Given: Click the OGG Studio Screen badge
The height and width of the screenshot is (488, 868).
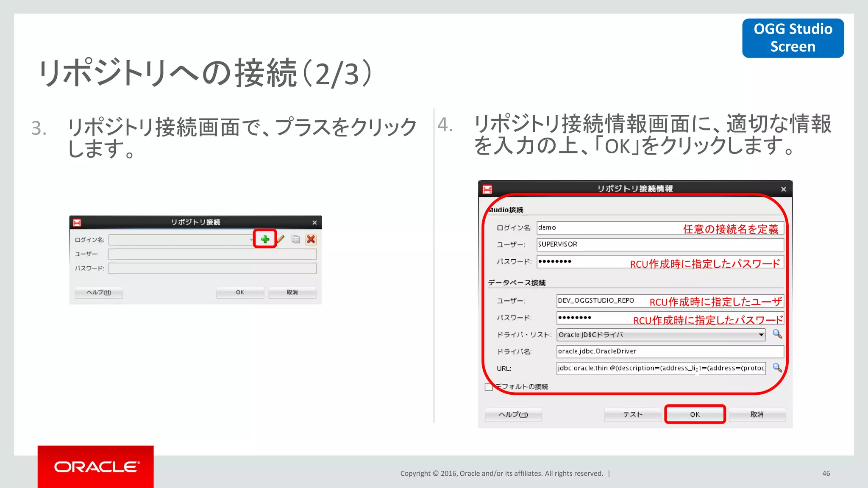Looking at the screenshot, I should 793,38.
